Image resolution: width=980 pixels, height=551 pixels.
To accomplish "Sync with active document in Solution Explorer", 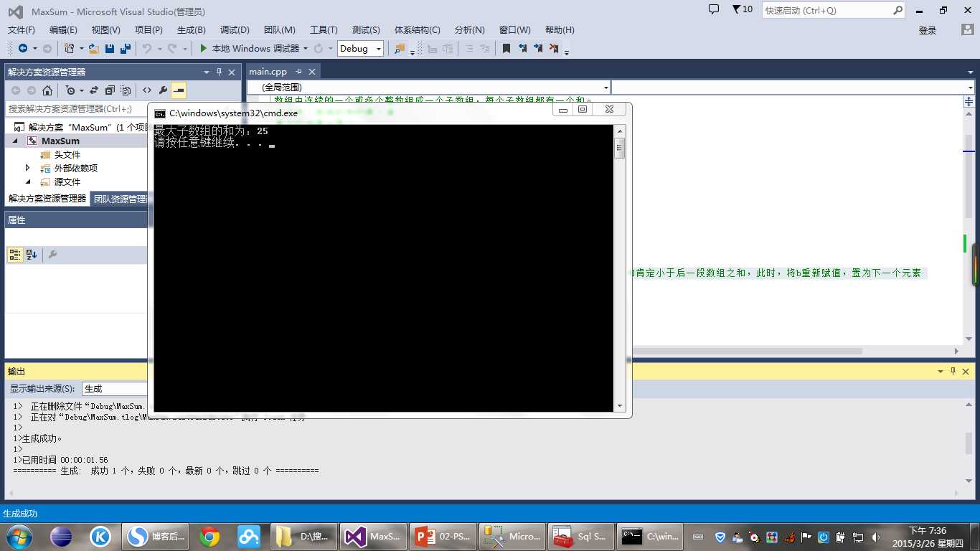I will [x=94, y=90].
